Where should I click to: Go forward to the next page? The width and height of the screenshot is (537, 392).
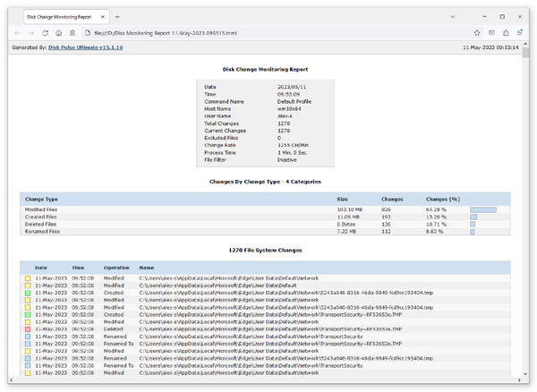pos(31,33)
